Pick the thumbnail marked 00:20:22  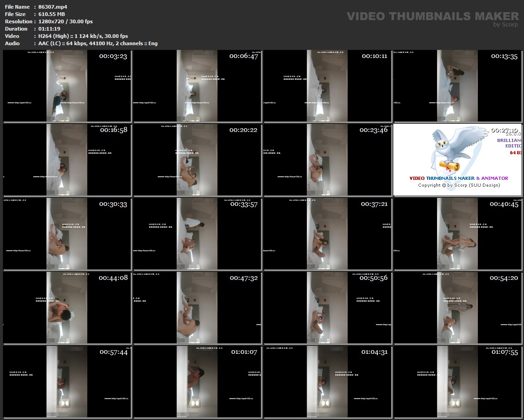pyautogui.click(x=197, y=160)
